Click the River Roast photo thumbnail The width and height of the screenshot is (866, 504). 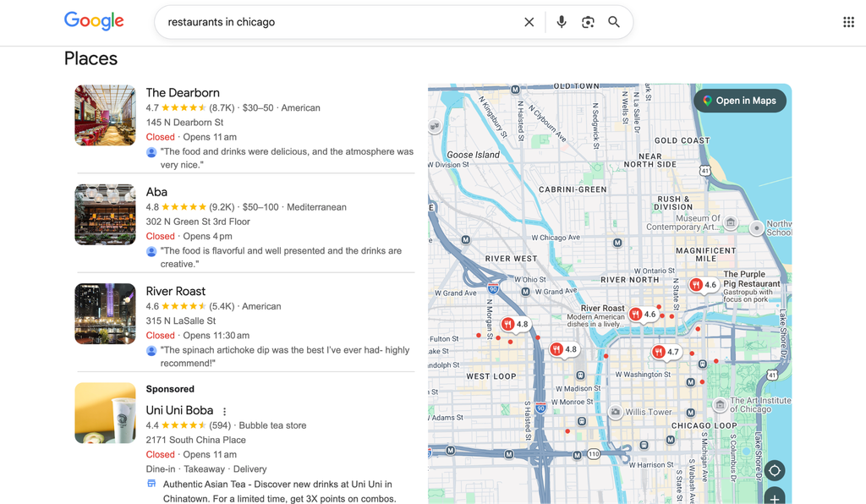click(x=105, y=314)
